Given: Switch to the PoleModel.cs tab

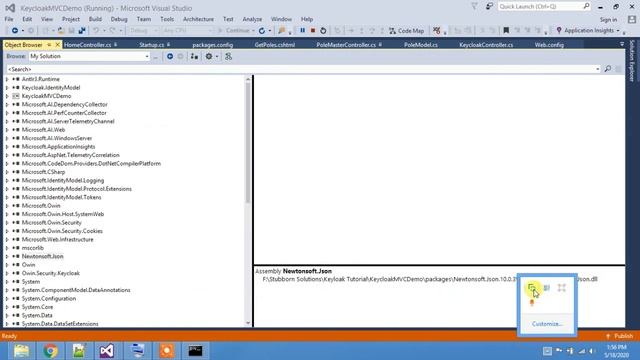Looking at the screenshot, I should click(421, 45).
